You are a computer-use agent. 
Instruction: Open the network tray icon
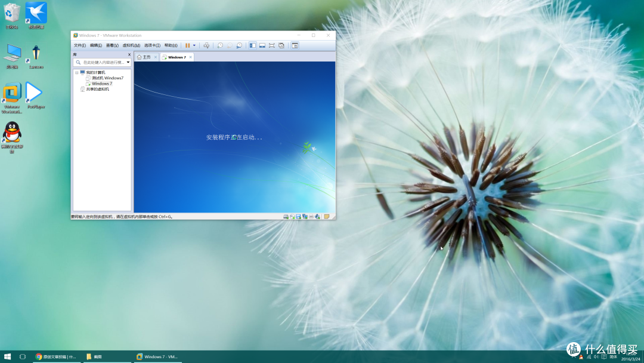click(x=589, y=356)
